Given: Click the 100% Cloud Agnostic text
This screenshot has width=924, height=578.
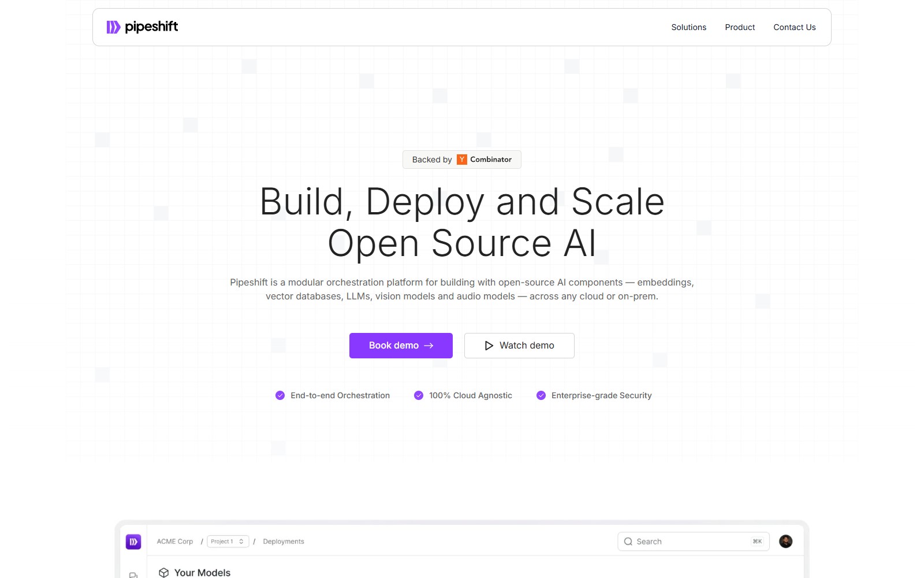Looking at the screenshot, I should (471, 395).
